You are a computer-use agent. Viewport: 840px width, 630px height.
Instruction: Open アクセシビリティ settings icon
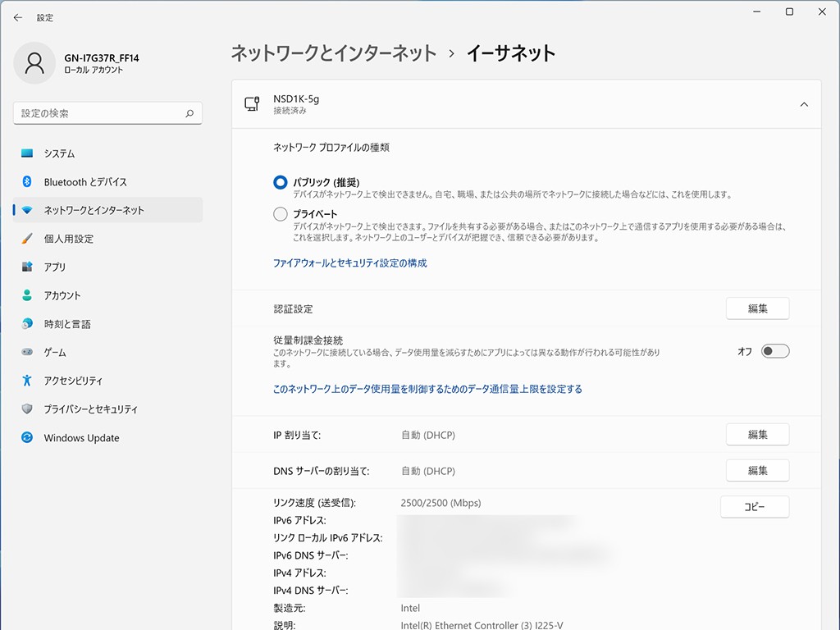pyautogui.click(x=27, y=381)
